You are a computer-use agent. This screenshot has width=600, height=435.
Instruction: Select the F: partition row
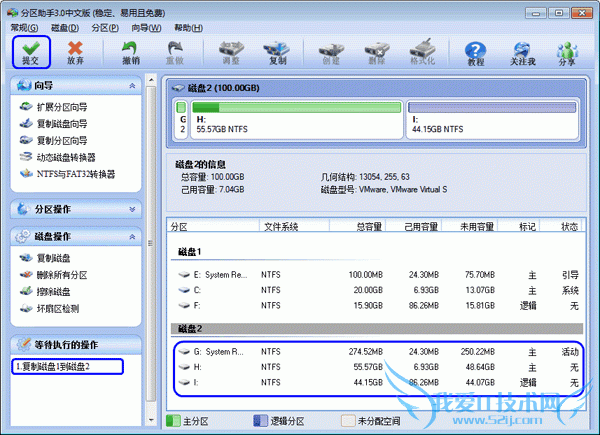tap(378, 306)
